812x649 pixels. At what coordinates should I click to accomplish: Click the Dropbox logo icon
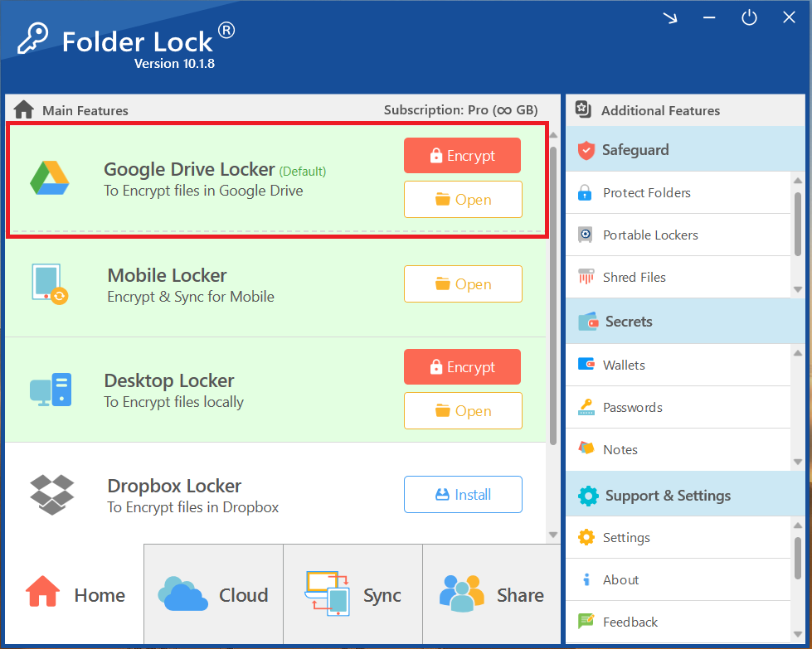51,494
